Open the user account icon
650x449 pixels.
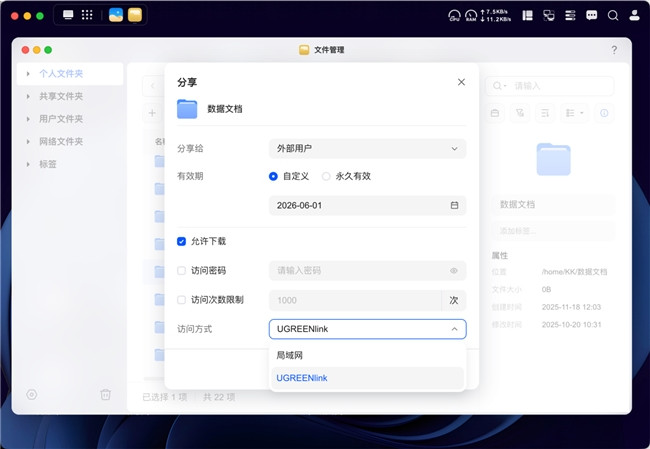tap(634, 16)
